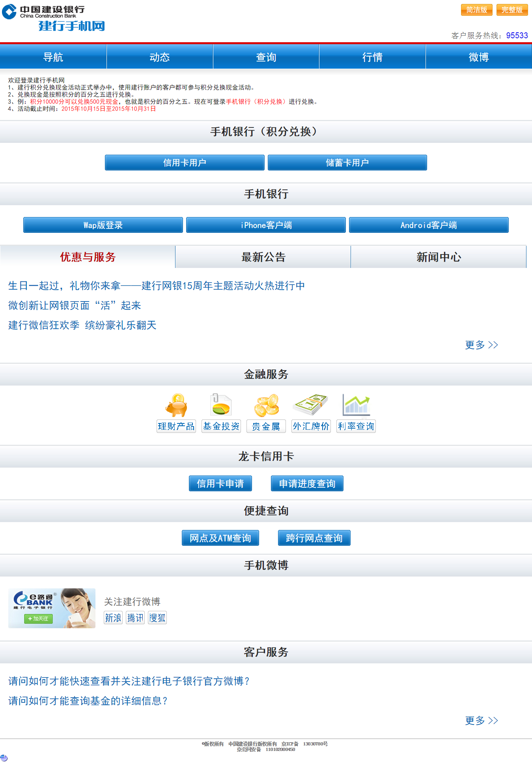Switch to 新闻中心 tab

pyautogui.click(x=439, y=257)
